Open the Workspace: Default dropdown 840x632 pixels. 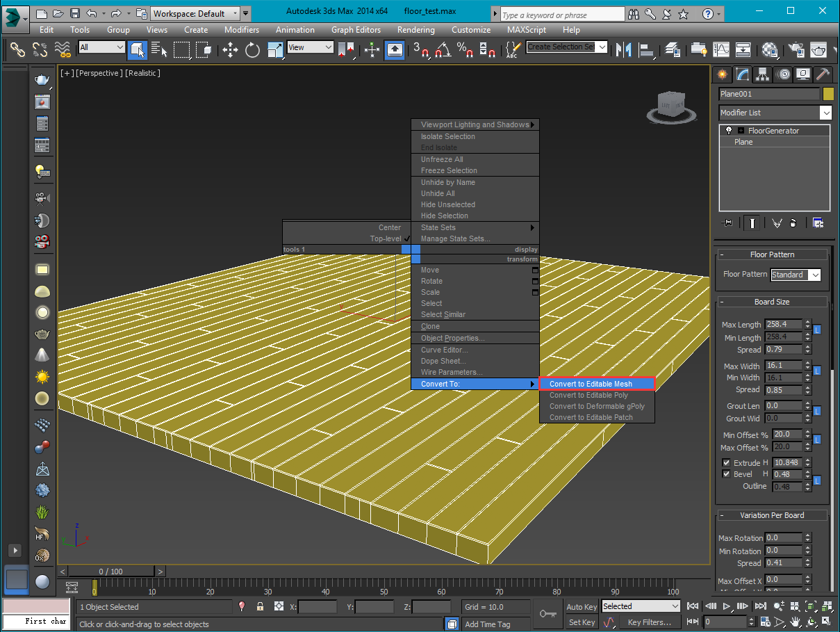(195, 13)
